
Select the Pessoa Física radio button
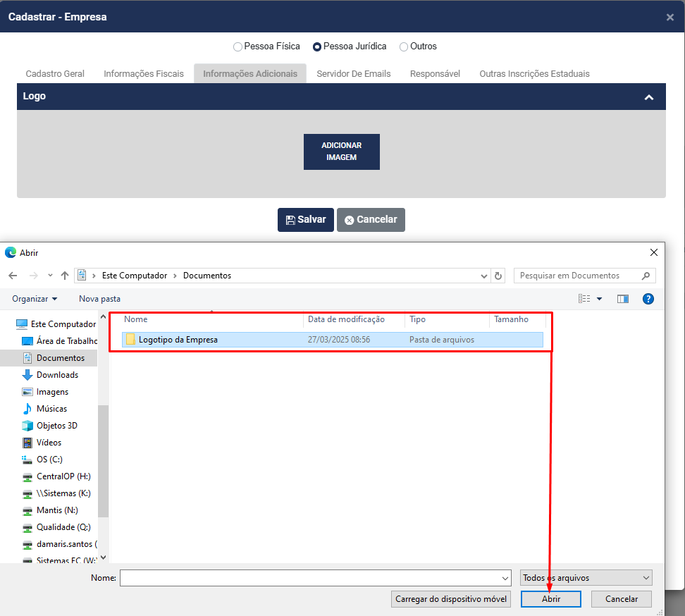(237, 47)
